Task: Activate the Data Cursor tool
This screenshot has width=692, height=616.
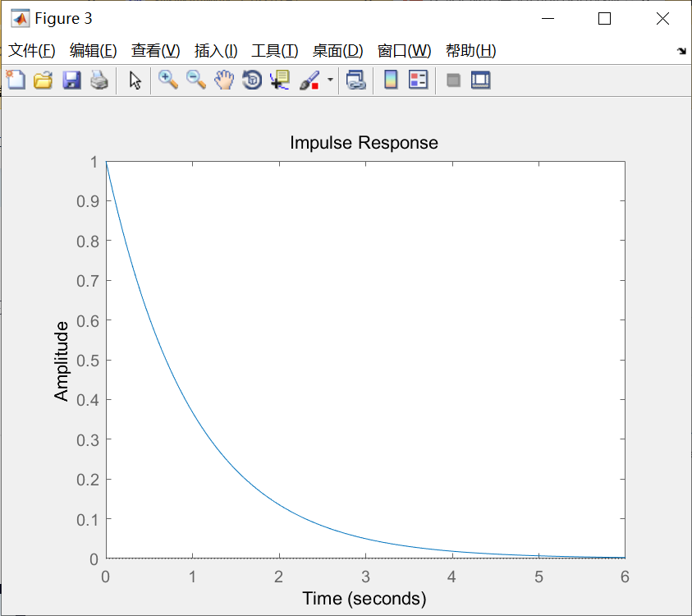Action: tap(279, 80)
